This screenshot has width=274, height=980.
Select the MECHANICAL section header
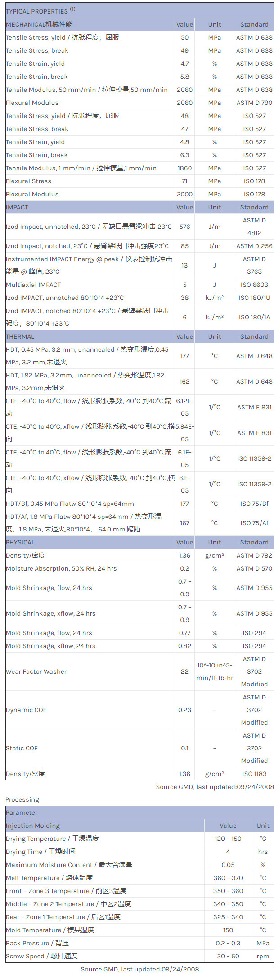click(x=39, y=24)
